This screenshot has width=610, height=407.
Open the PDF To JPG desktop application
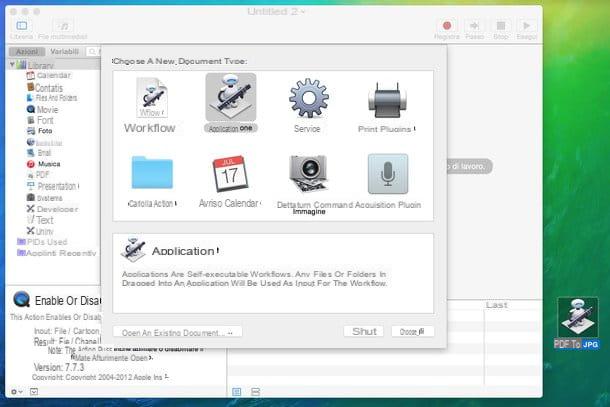pyautogui.click(x=577, y=323)
